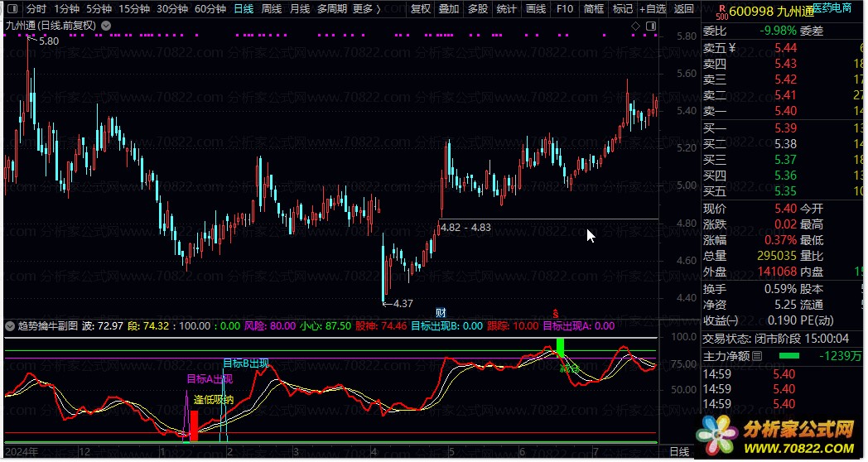Click 交易状态 闭市阶段 status line
Screen dimensions: 868x462
pos(775,338)
